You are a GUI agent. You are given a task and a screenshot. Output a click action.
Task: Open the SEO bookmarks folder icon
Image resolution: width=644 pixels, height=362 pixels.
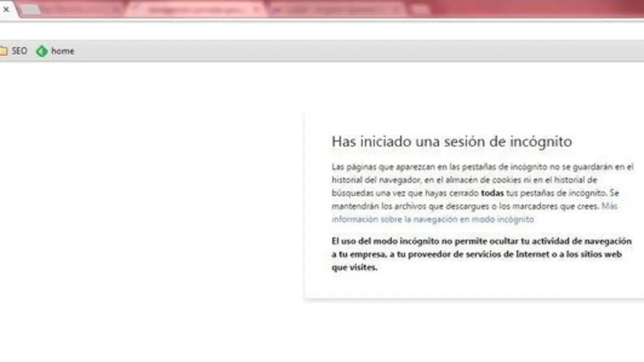pos(4,51)
